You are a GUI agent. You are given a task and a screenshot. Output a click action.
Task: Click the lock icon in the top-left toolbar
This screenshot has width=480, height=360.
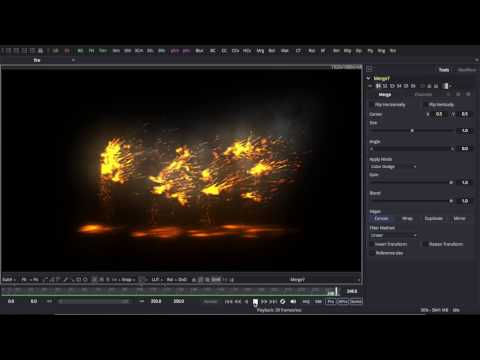[x=40, y=51]
